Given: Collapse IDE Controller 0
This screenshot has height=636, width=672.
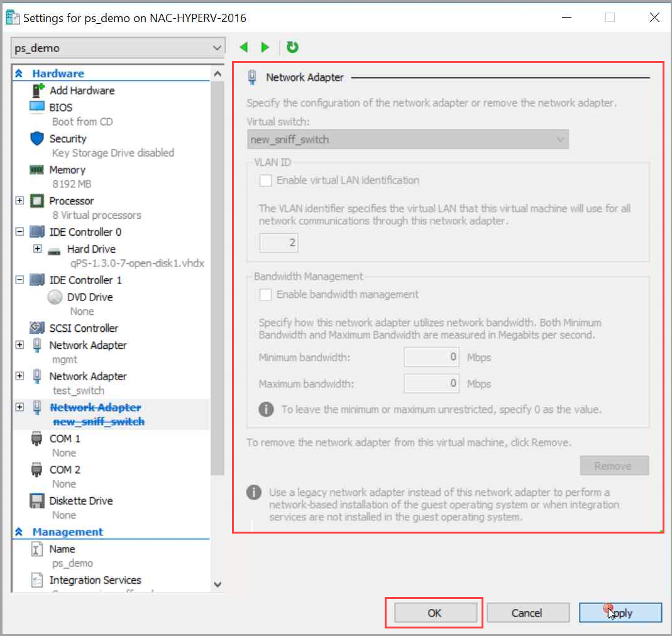Looking at the screenshot, I should pos(19,231).
